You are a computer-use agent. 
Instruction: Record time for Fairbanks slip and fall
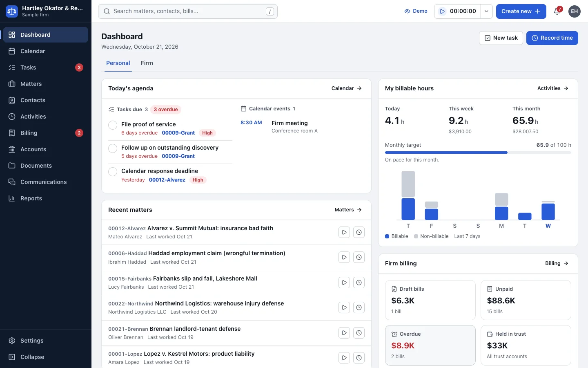coord(359,283)
